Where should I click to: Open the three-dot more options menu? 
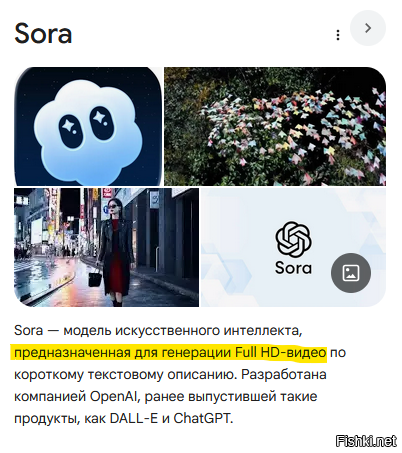[x=338, y=35]
